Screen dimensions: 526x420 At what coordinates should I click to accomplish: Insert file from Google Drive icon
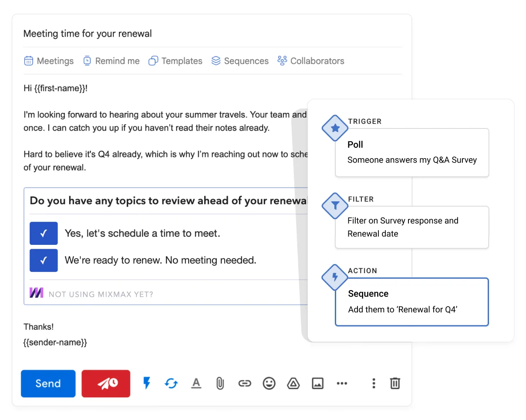[293, 383]
